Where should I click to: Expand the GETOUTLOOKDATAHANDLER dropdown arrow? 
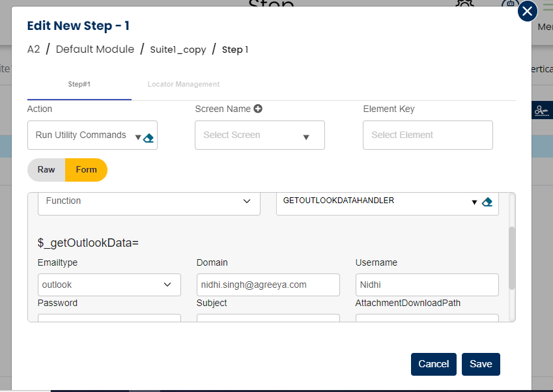tap(474, 202)
